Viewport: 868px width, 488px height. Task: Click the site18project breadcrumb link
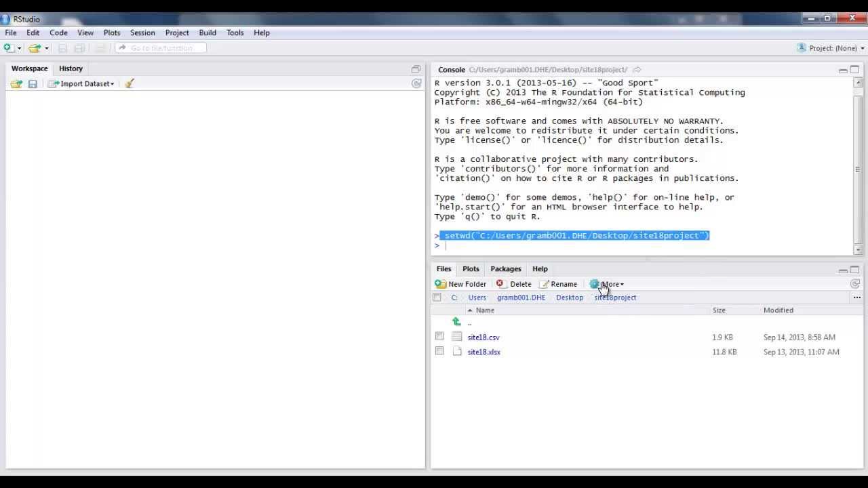615,298
